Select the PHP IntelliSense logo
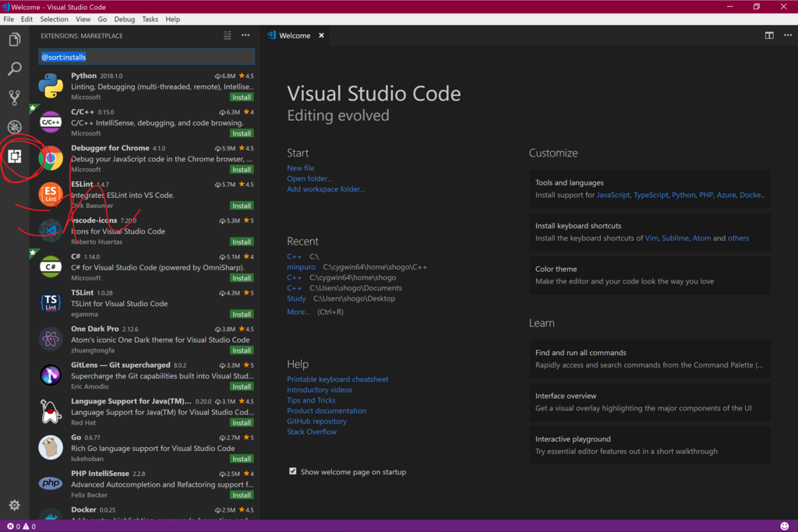Viewport: 798px width, 532px height. (x=51, y=483)
